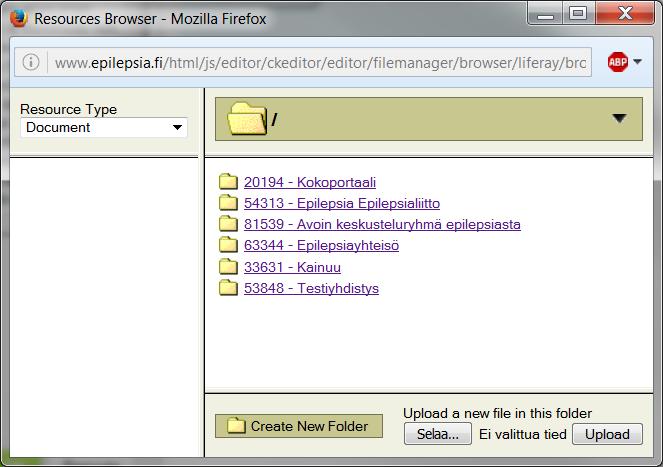Image resolution: width=663 pixels, height=467 pixels.
Task: Click the Firefox logo in title bar
Action: point(18,19)
